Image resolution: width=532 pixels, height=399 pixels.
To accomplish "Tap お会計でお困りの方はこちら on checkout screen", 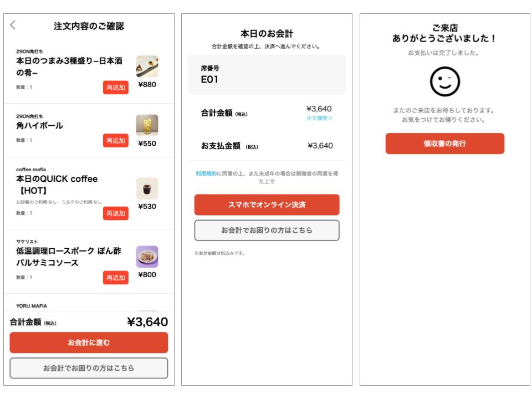I will pos(267,230).
